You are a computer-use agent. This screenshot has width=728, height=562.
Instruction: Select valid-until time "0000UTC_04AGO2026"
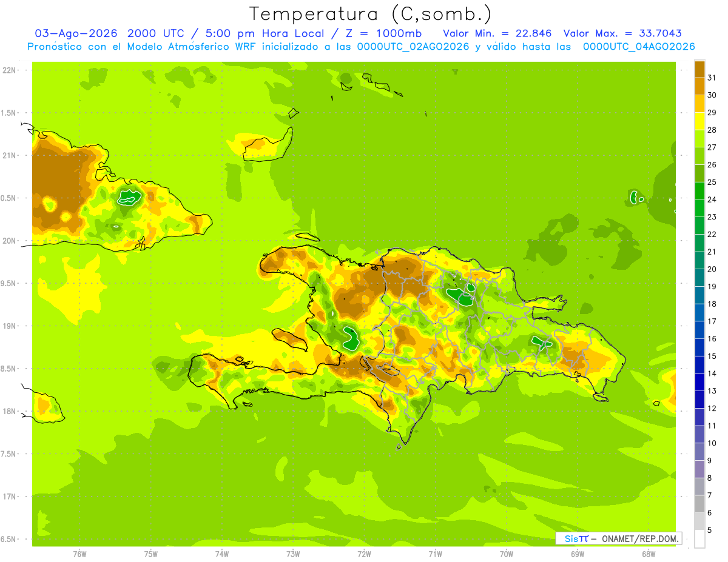click(x=639, y=47)
